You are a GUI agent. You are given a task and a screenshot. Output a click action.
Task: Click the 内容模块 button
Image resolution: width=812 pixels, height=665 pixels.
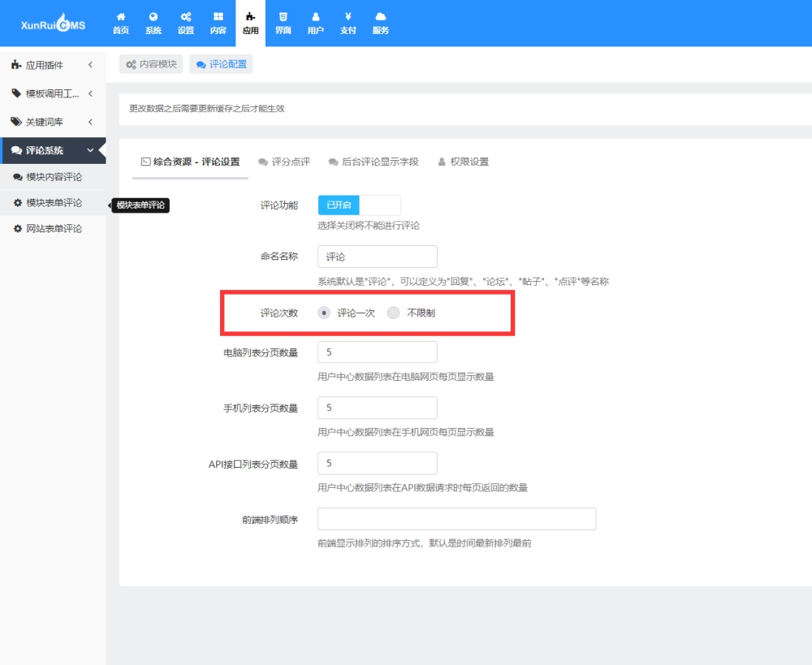151,64
